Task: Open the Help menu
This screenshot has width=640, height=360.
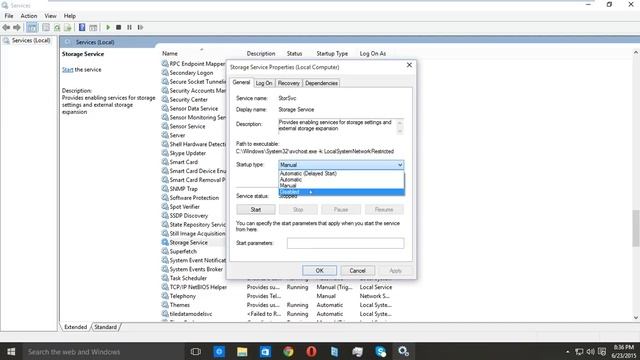Action: [69, 16]
